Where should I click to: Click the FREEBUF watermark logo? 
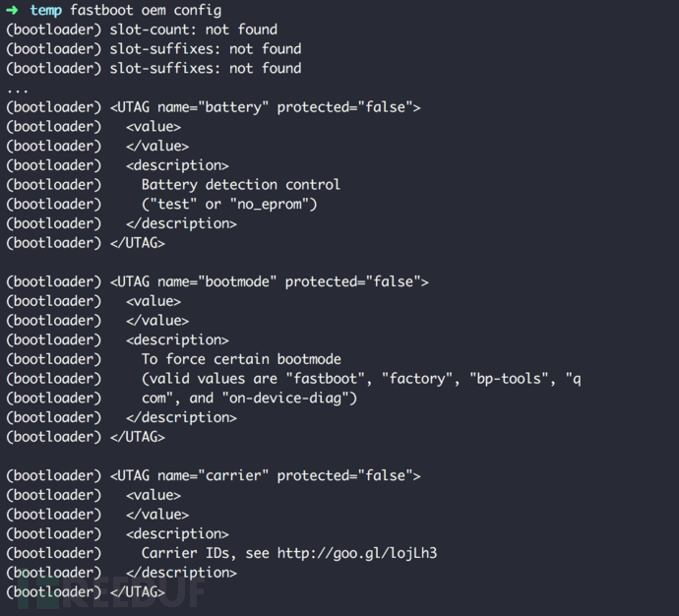coord(108,593)
